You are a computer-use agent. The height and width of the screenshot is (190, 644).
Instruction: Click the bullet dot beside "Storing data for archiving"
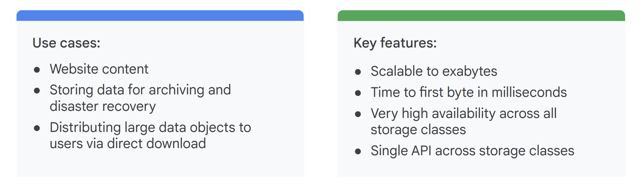[37, 91]
